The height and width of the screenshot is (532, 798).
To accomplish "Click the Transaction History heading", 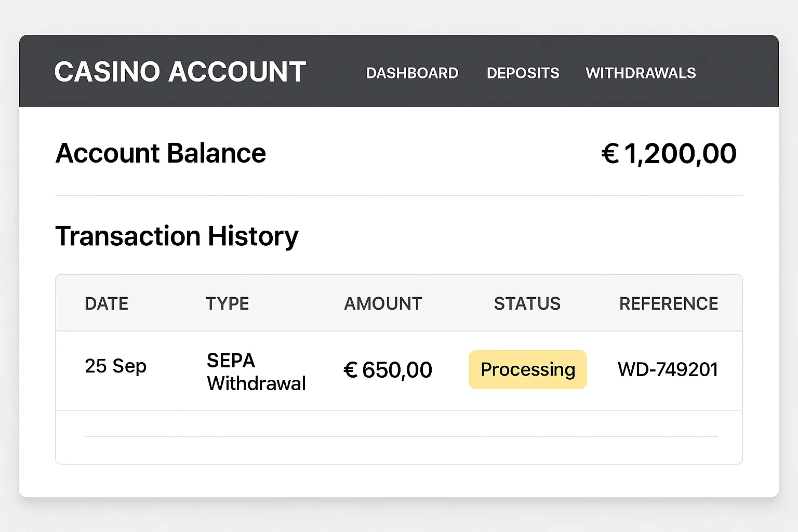I will click(x=177, y=236).
